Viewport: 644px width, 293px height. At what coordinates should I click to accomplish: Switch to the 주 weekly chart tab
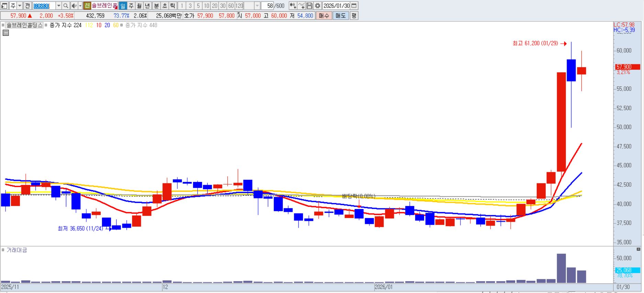point(131,6)
